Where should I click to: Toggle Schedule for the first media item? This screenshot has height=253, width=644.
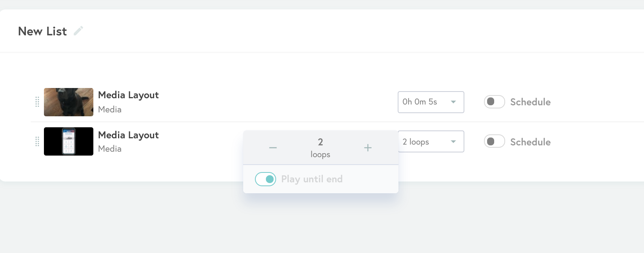(494, 102)
